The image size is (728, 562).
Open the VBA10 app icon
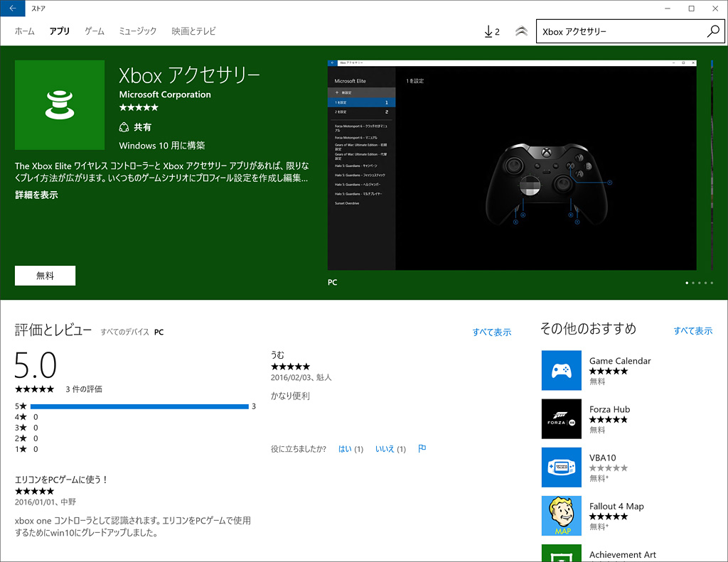pyautogui.click(x=561, y=467)
